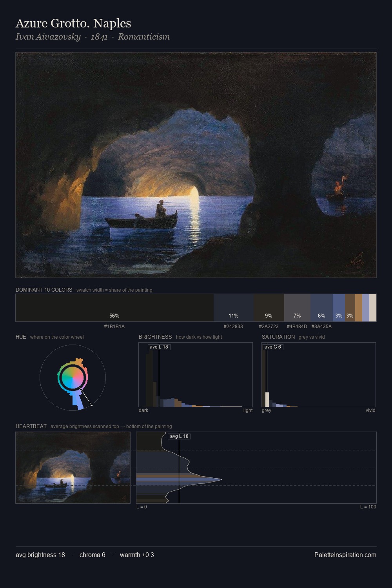Click the hex code #1B1B1A

pyautogui.click(x=114, y=326)
